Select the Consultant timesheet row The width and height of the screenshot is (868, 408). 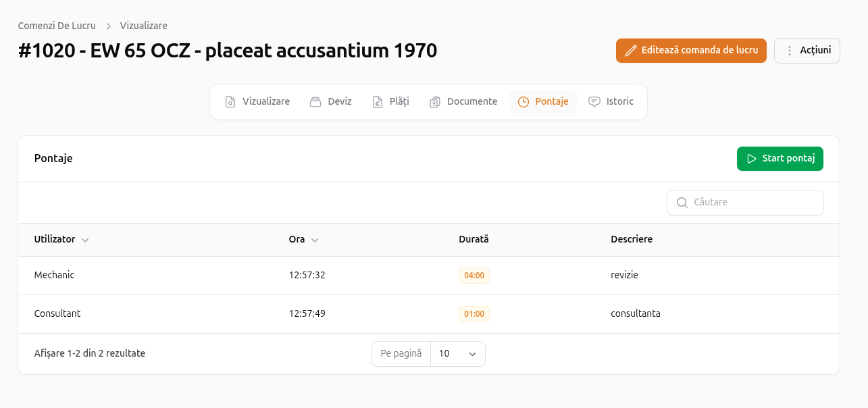(x=57, y=314)
